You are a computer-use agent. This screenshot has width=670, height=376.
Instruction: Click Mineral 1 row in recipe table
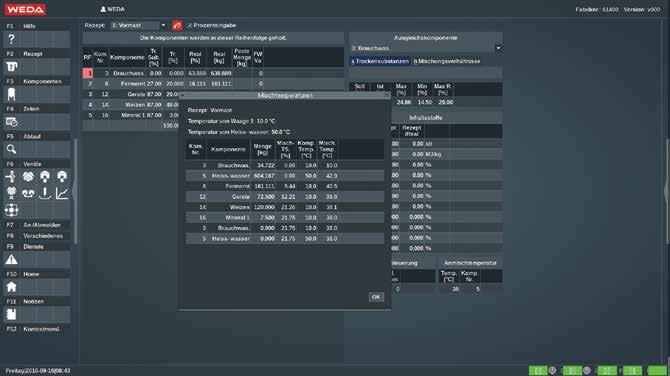[131, 115]
